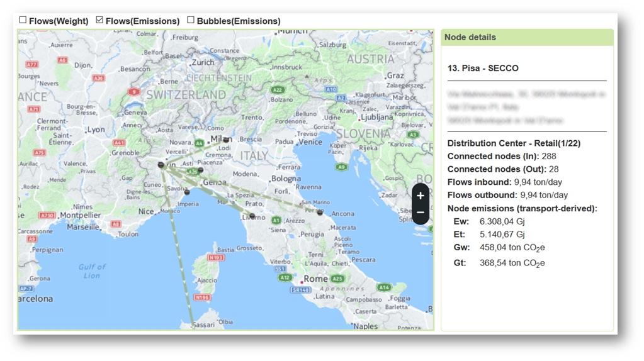Zoom out using the map minus button
Image resolution: width=644 pixels, height=361 pixels.
421,213
